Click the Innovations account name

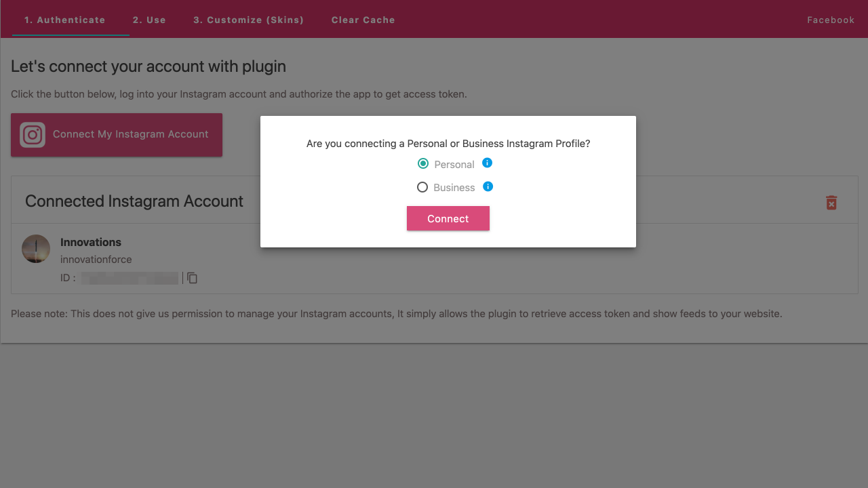(91, 242)
